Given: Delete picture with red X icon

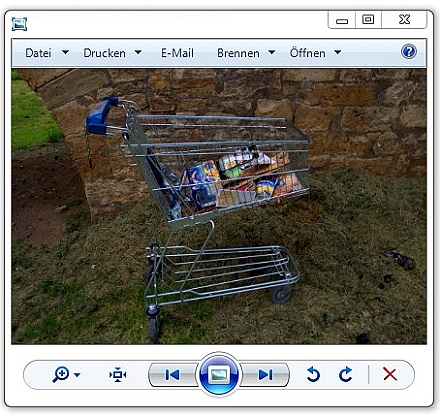Looking at the screenshot, I should [390, 374].
